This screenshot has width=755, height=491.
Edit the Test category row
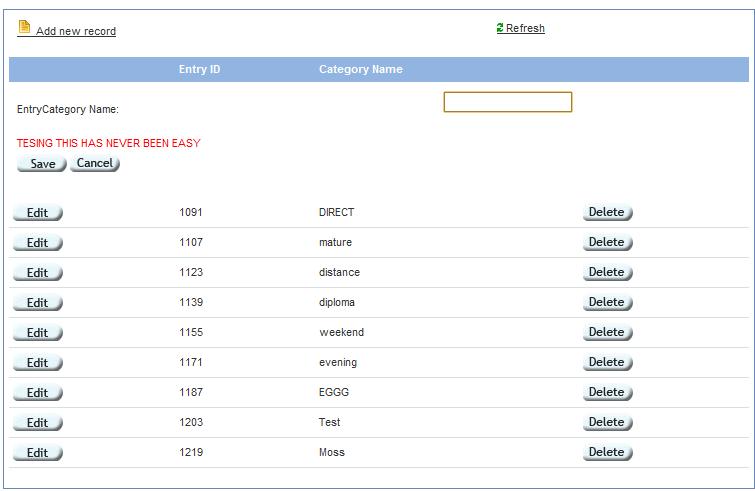38,423
